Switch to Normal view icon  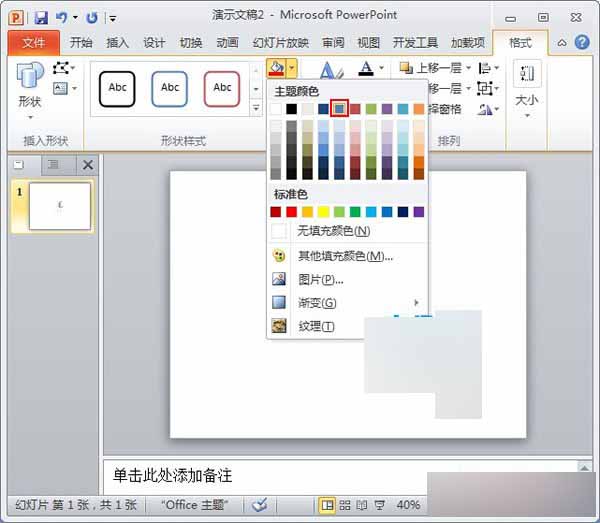click(x=327, y=505)
